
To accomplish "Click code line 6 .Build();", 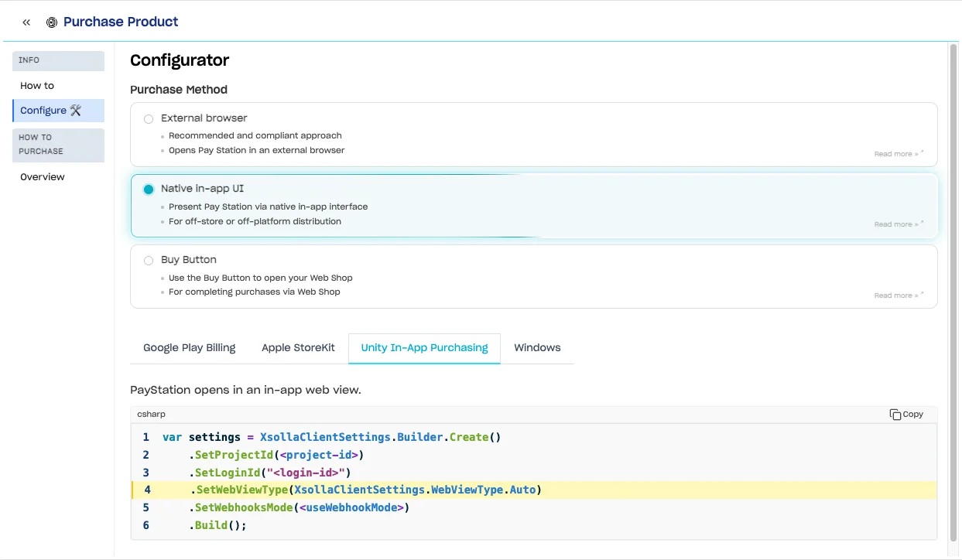I will [534, 526].
